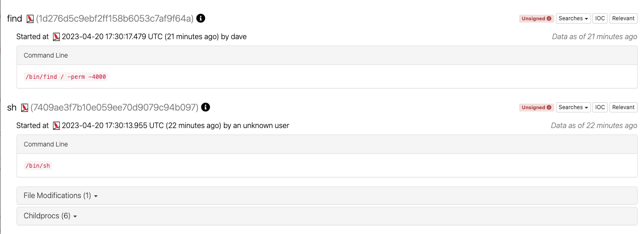Click the sh hash 7409ae3f7b10e059ee70d9079c94b097
Image resolution: width=644 pixels, height=234 pixels.
click(x=114, y=107)
